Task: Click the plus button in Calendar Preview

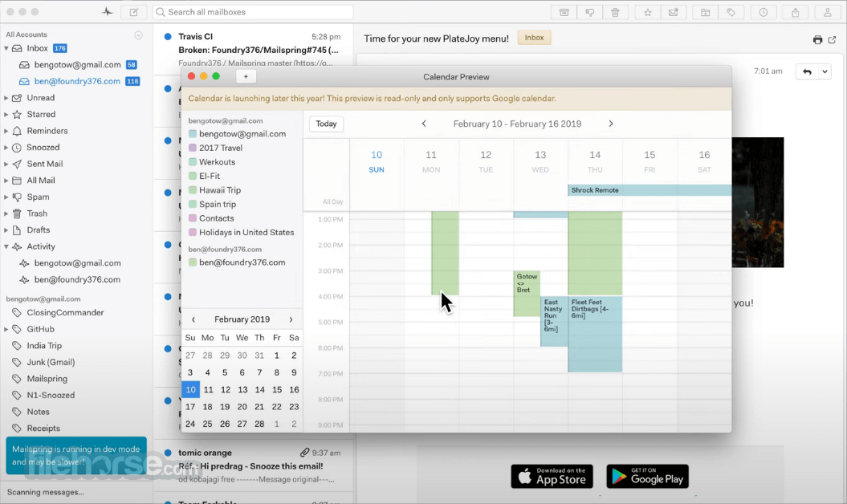Action: tap(246, 77)
